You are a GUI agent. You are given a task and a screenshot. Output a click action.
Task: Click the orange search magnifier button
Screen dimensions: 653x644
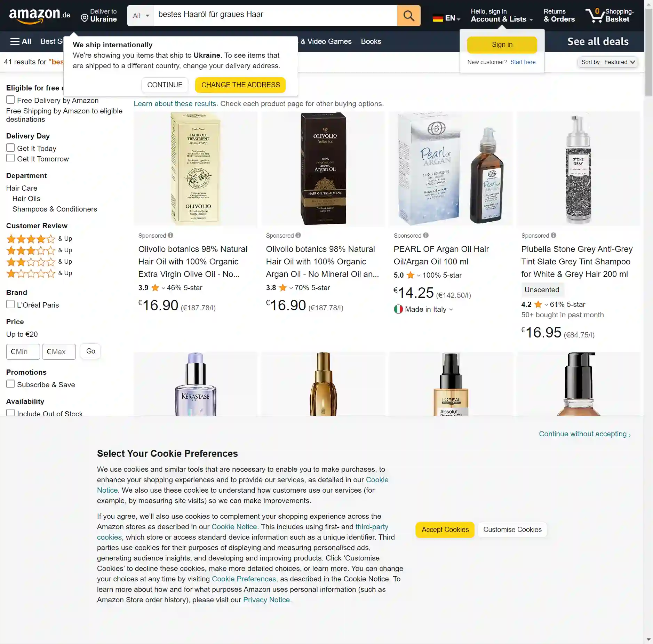coord(409,16)
